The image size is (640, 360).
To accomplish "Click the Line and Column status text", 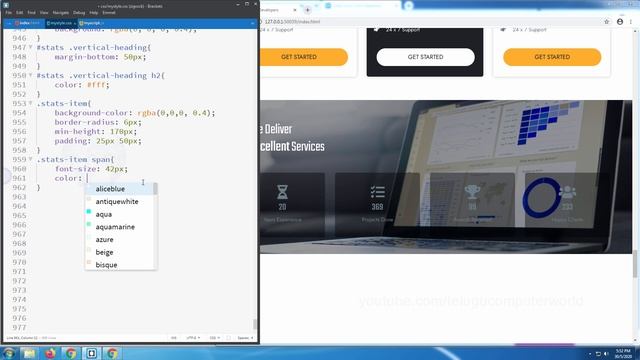I will [x=21, y=338].
